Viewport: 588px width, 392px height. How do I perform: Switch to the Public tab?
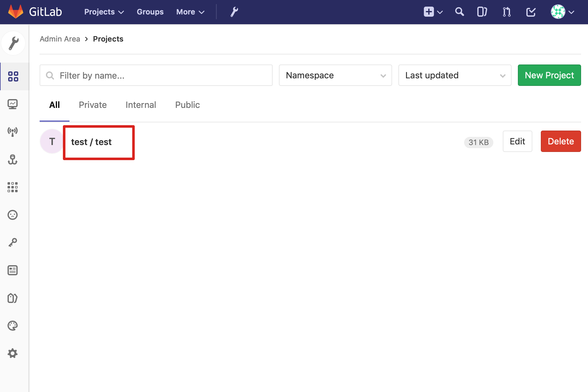click(x=187, y=105)
